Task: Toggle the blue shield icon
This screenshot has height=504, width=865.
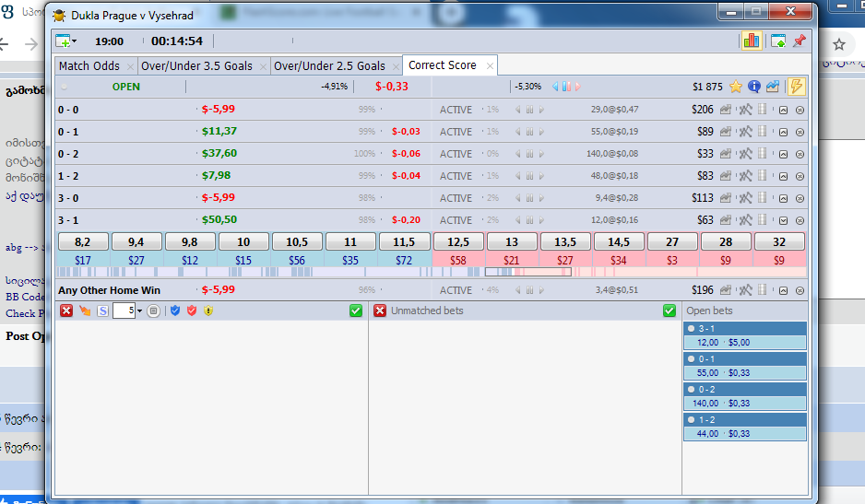Action: pyautogui.click(x=175, y=311)
